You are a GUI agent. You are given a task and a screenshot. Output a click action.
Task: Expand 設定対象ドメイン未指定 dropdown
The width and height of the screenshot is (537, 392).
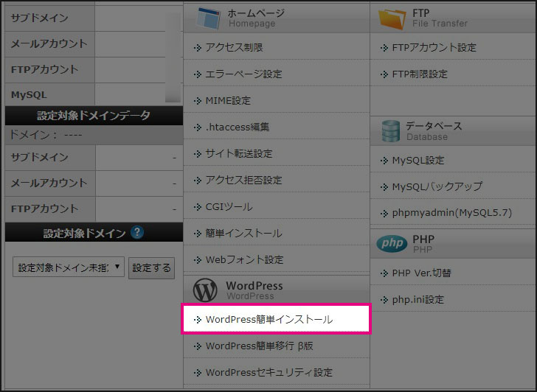(69, 267)
